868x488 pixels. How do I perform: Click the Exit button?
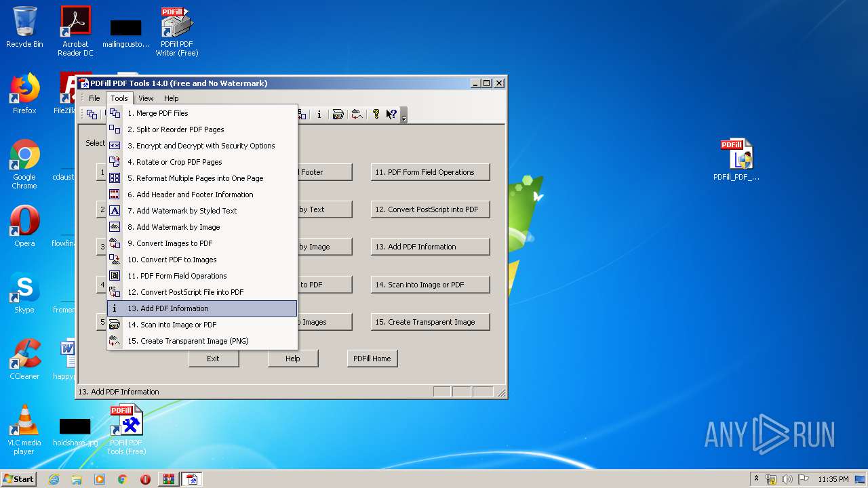point(214,359)
